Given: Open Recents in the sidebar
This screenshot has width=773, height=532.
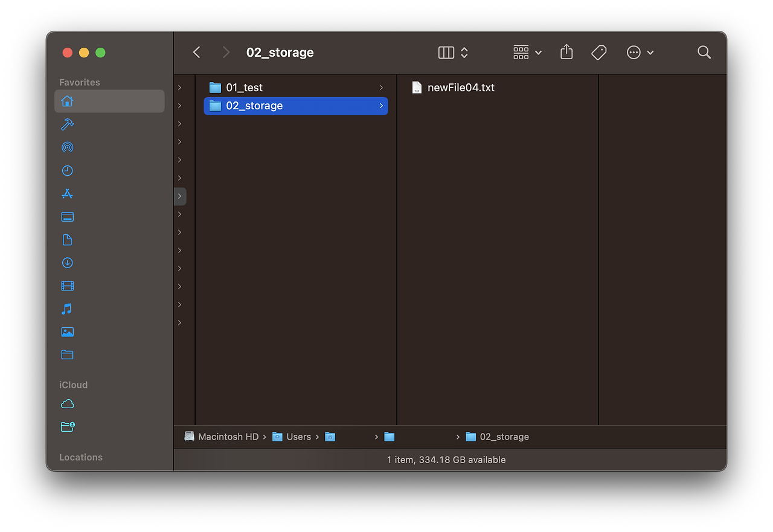Looking at the screenshot, I should click(67, 170).
